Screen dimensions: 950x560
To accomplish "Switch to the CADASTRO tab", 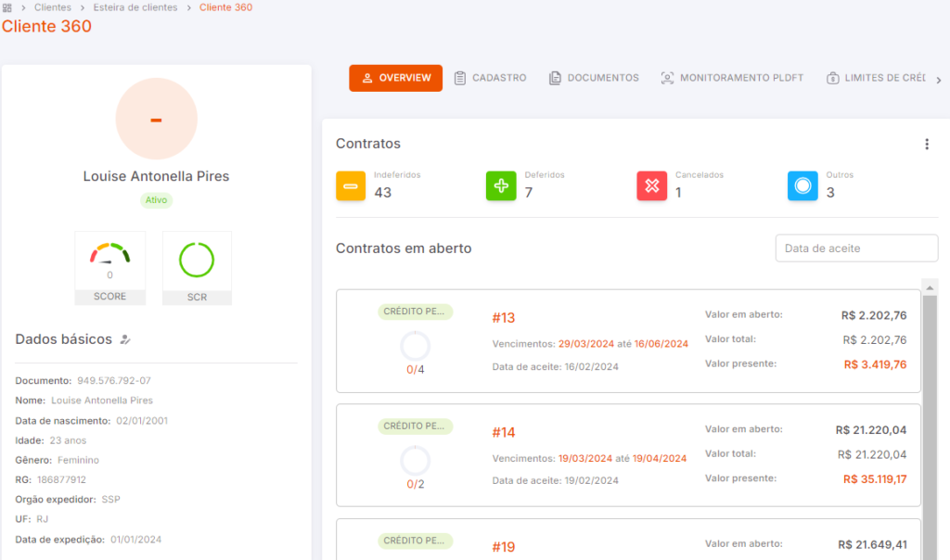I will coord(491,78).
